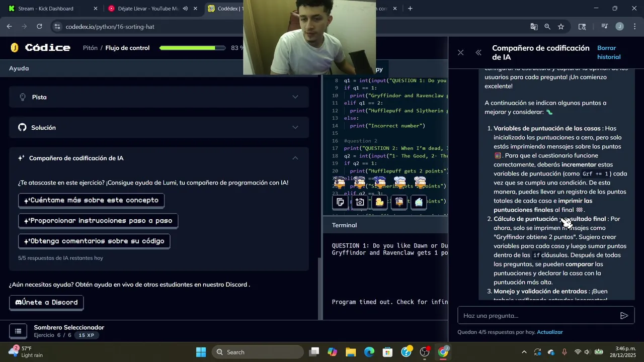Click the Google Translate icon
The image size is (644, 362).
coord(534,27)
